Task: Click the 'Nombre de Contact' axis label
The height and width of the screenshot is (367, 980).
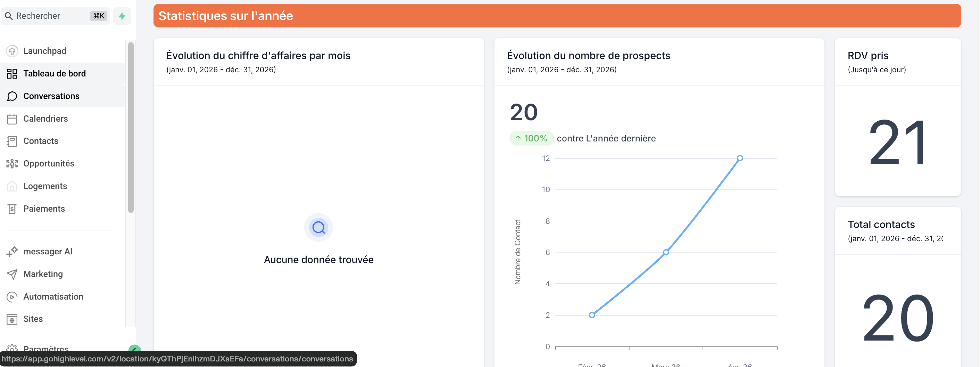Action: point(517,252)
